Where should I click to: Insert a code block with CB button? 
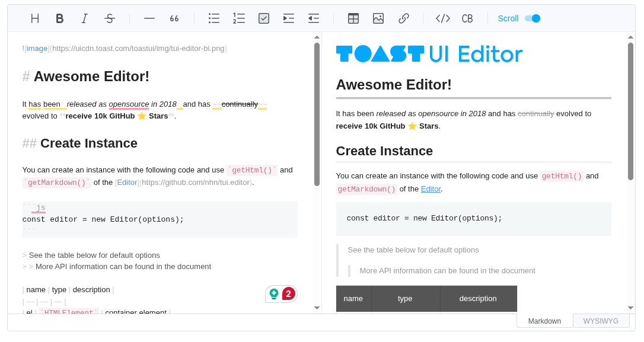[467, 18]
